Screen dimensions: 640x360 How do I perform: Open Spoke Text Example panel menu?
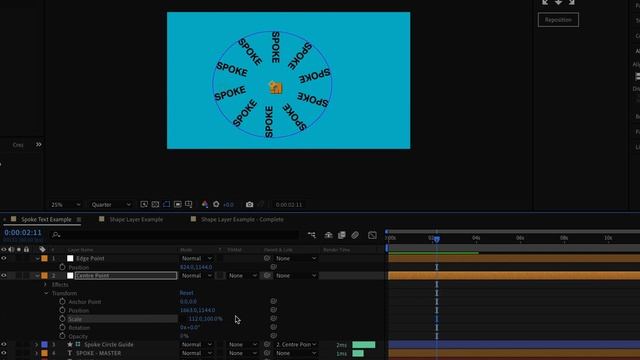(79, 220)
